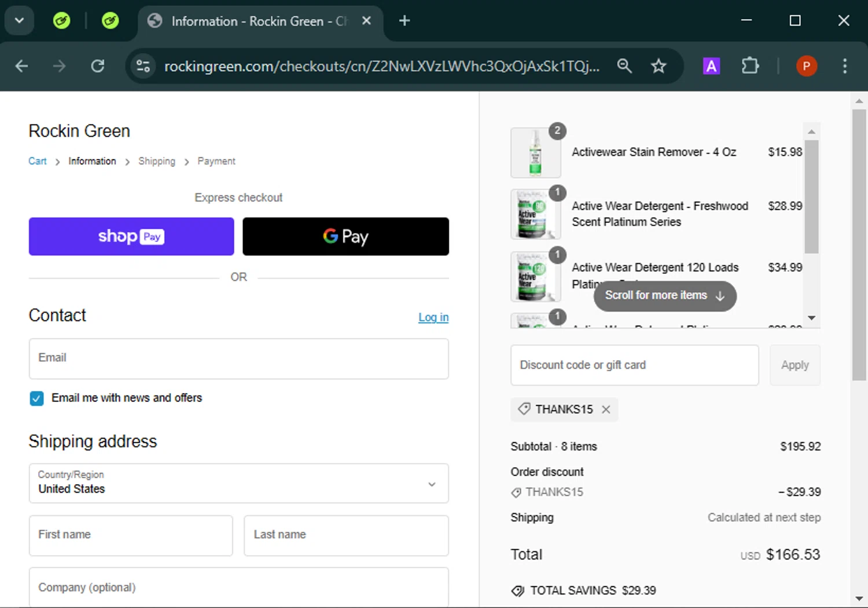Focus the First name field
The image size is (868, 608).
pos(131,536)
